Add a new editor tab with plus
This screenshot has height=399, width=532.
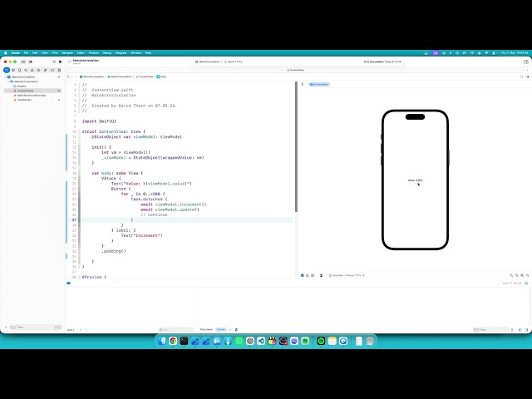point(527,70)
